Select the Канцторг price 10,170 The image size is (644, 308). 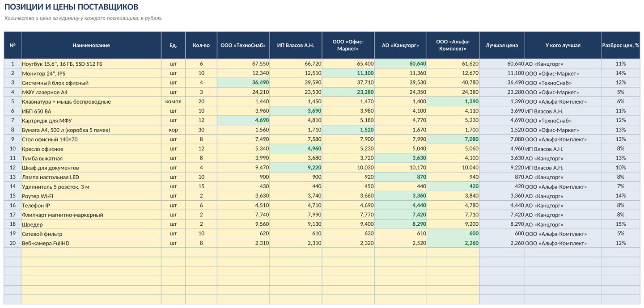click(x=400, y=168)
